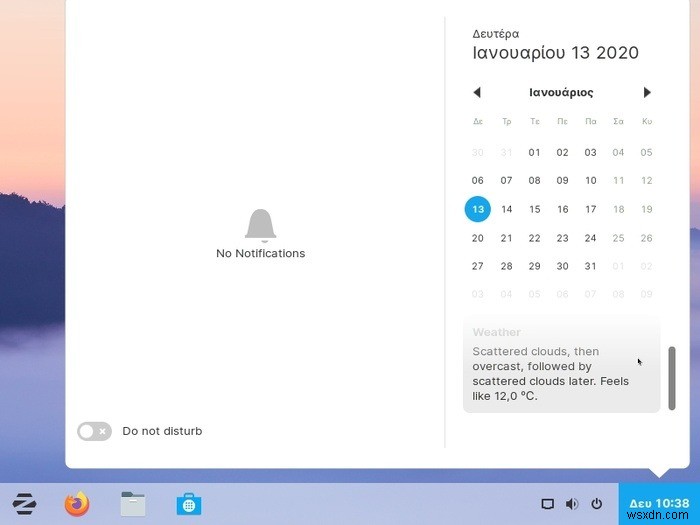Select January 15 in calendar
Viewport: 700px width, 525px height.
534,209
